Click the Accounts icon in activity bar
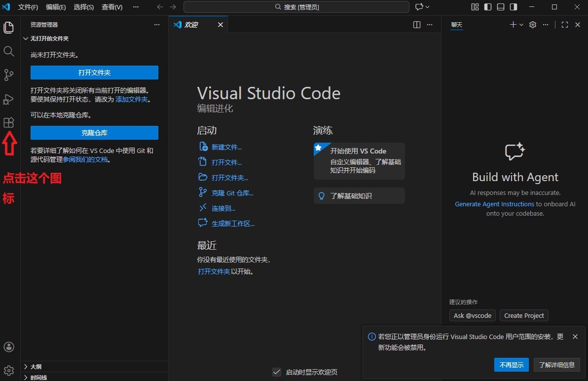 [9, 347]
